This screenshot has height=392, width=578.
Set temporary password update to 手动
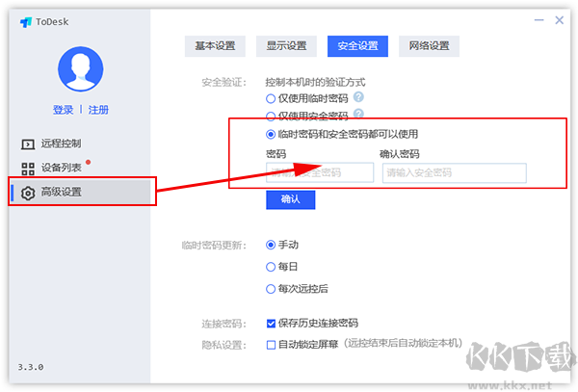point(271,245)
